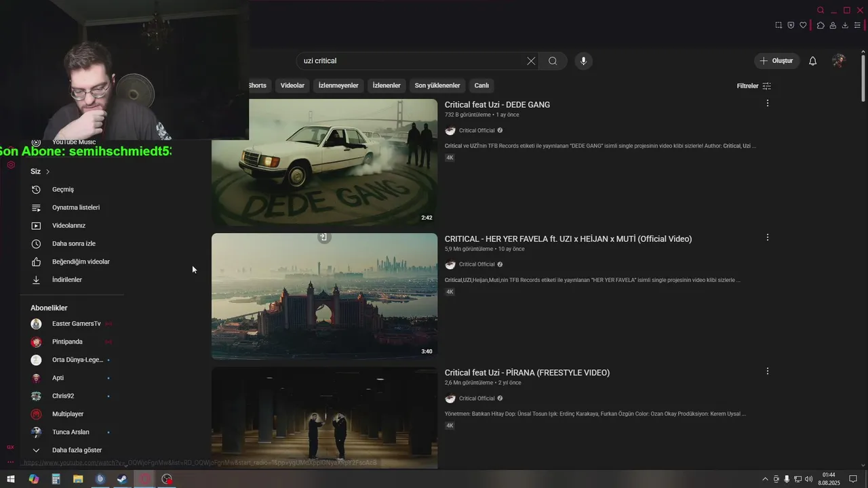Open the Opera profile icon in toolbar
The height and width of the screenshot is (488, 868).
[x=833, y=25]
